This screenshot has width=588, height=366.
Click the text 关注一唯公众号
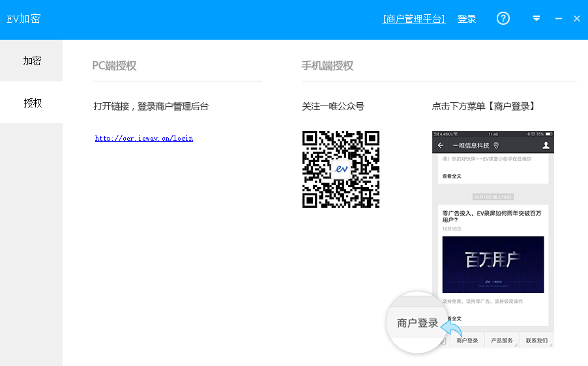click(x=333, y=106)
